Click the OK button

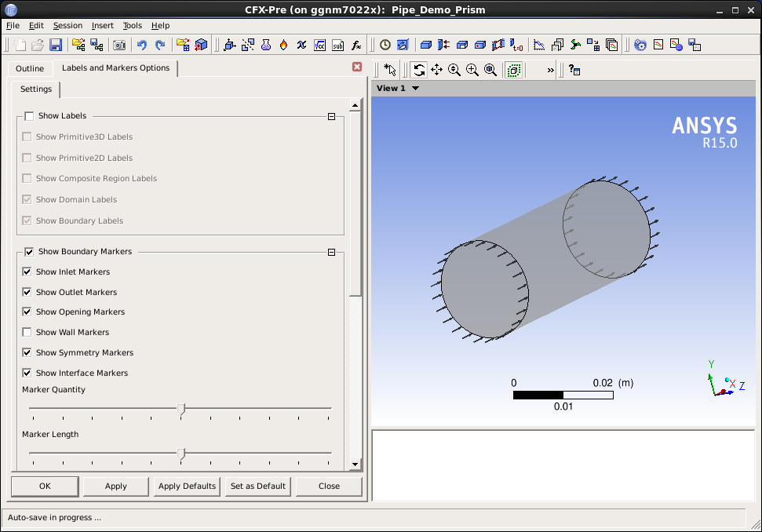coord(45,486)
